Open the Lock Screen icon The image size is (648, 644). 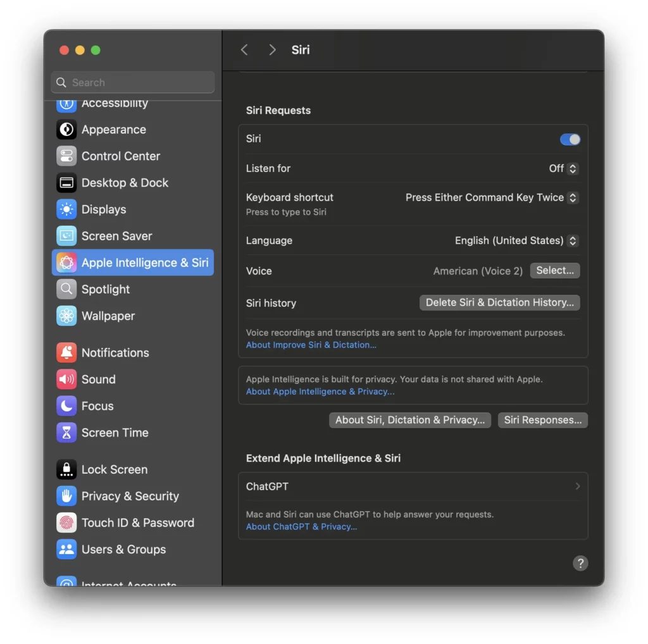click(x=66, y=469)
